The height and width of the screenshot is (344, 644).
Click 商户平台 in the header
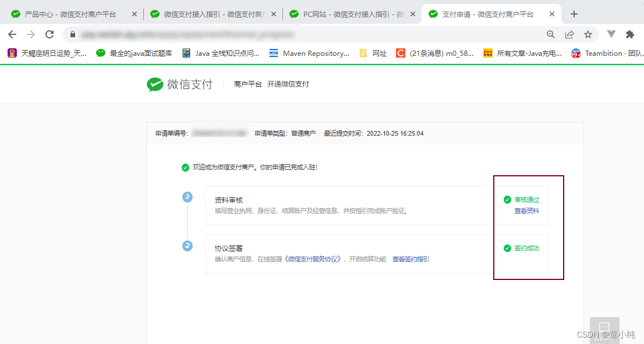(247, 84)
